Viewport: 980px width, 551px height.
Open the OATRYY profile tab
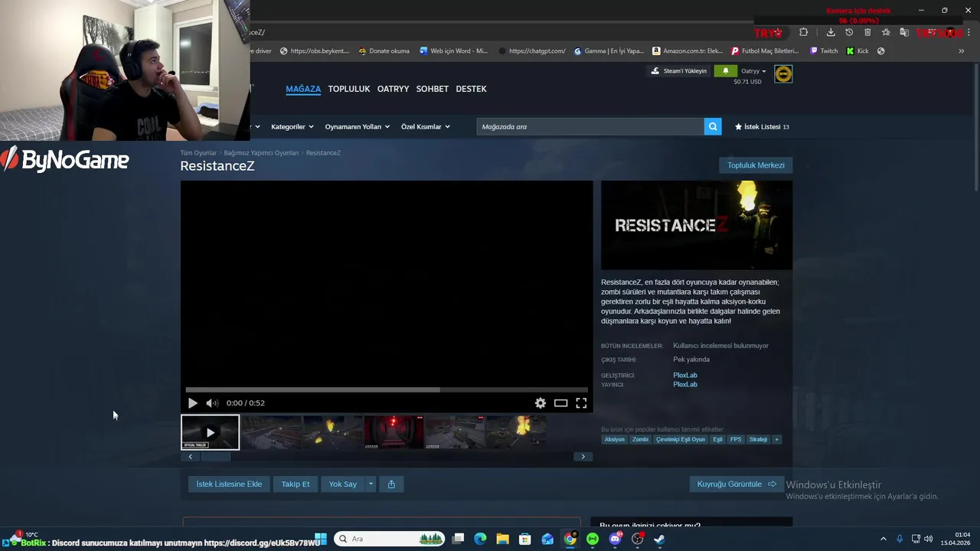tap(393, 89)
